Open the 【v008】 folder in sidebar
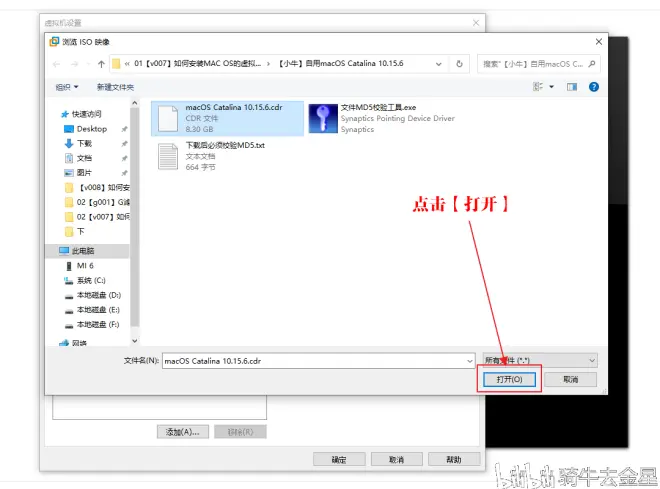This screenshot has height=489, width=660. click(98, 187)
